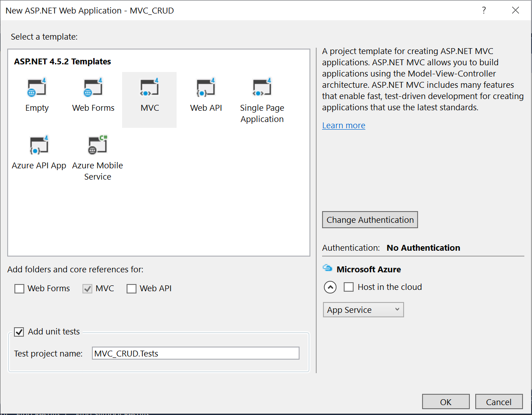
Task: Pick the Azure Mobile Service template
Action: click(x=97, y=144)
